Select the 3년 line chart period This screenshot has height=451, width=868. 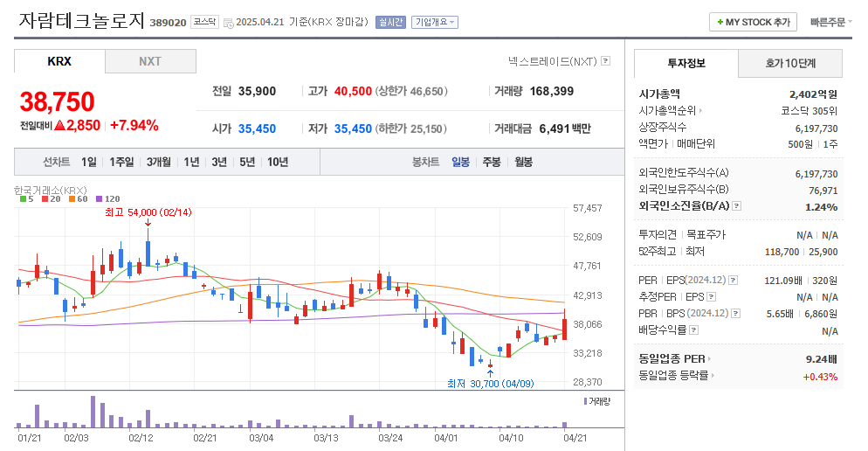click(x=219, y=162)
